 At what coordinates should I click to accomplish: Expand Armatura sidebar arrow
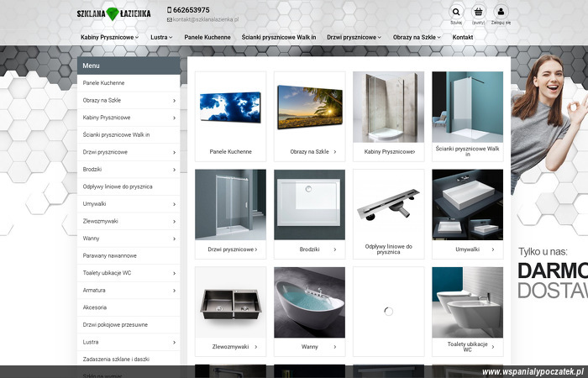174,291
